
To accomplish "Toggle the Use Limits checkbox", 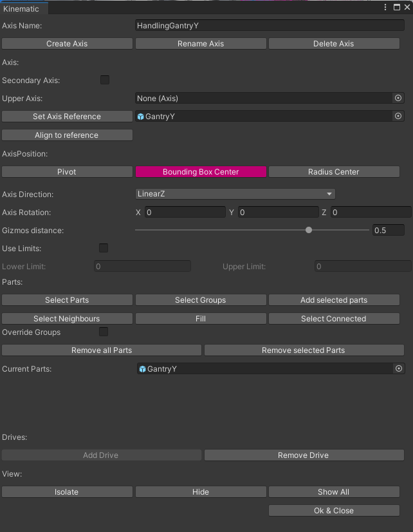I will click(x=104, y=248).
